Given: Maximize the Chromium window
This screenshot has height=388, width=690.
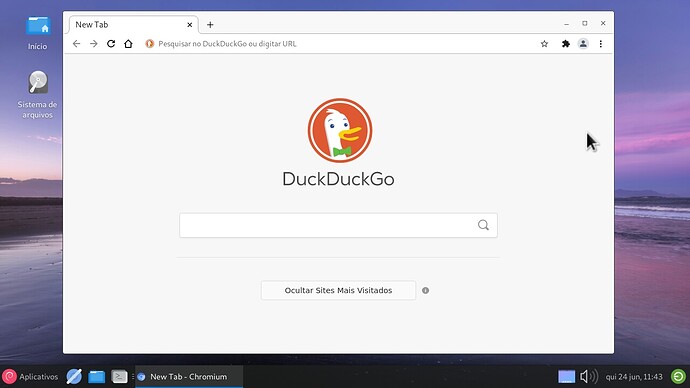Looking at the screenshot, I should pos(585,23).
